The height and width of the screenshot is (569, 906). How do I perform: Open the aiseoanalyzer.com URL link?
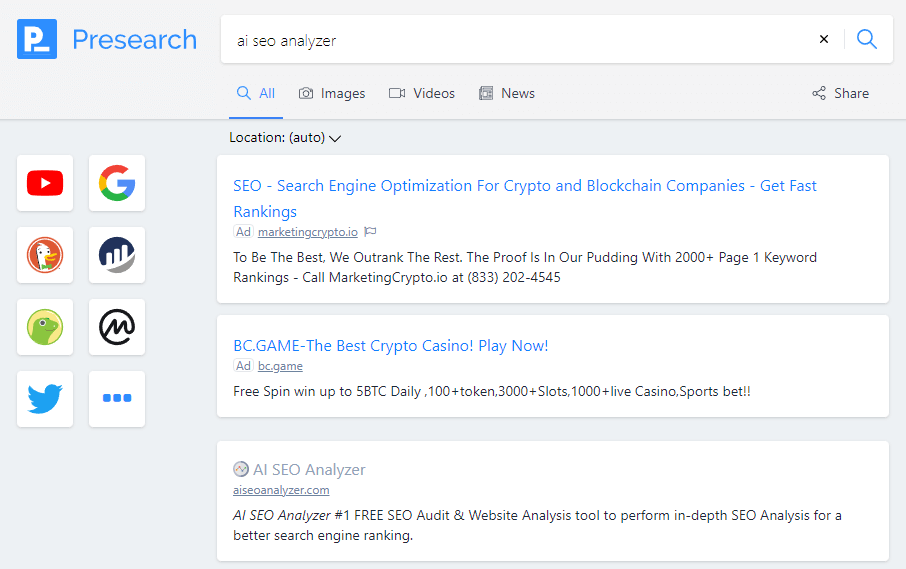(281, 490)
